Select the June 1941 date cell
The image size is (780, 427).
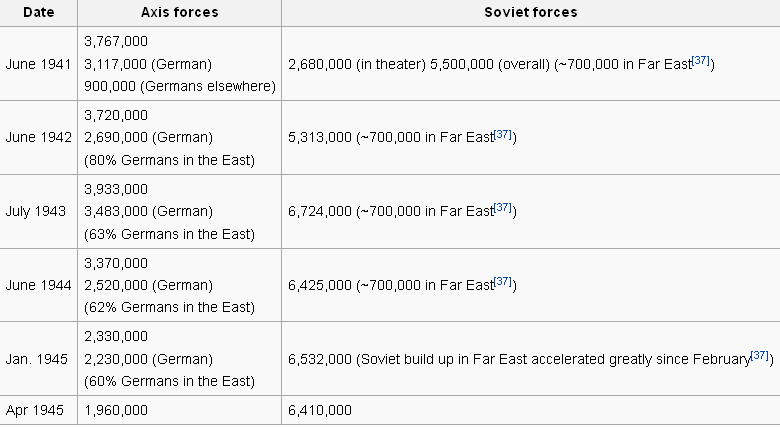[38, 64]
